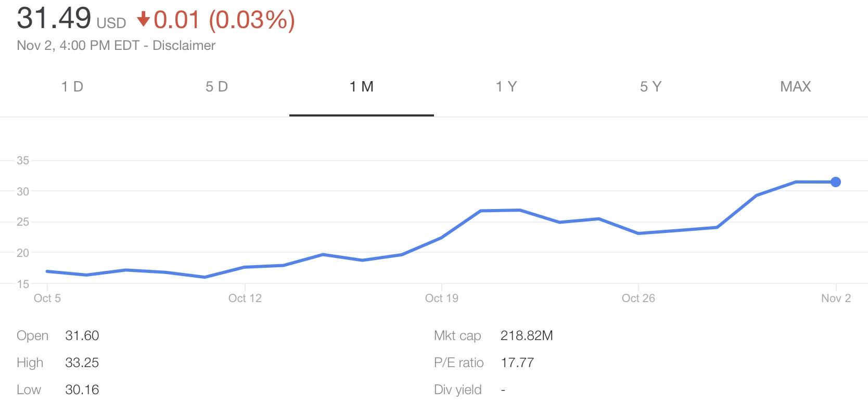Select the Open price value 31.60
868x417 pixels.
coord(82,336)
